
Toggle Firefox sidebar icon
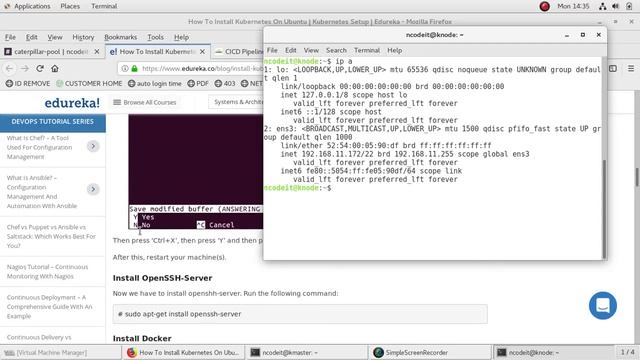click(x=613, y=69)
